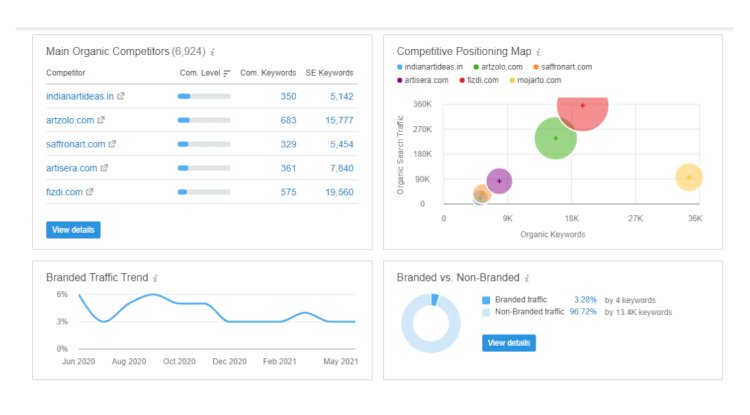The image size is (750, 415).
Task: Click the donut chart of branded traffic
Action: 431,323
